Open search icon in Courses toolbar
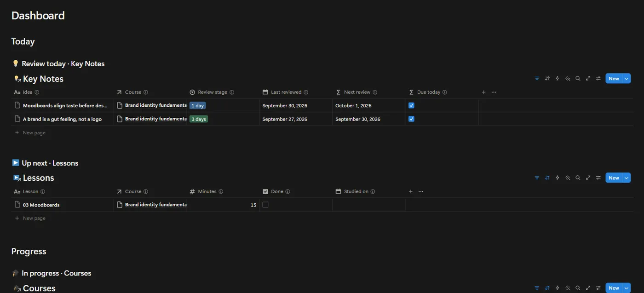644x293 pixels. click(578, 288)
